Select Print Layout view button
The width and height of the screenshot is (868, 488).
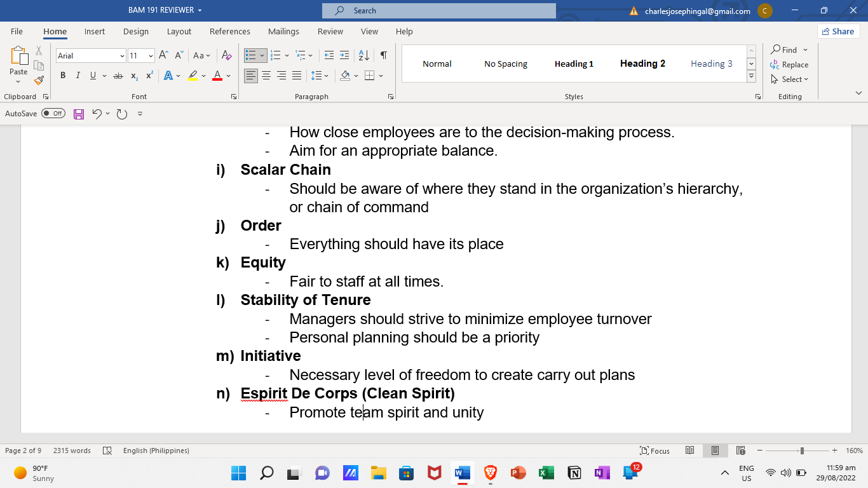coord(715,451)
